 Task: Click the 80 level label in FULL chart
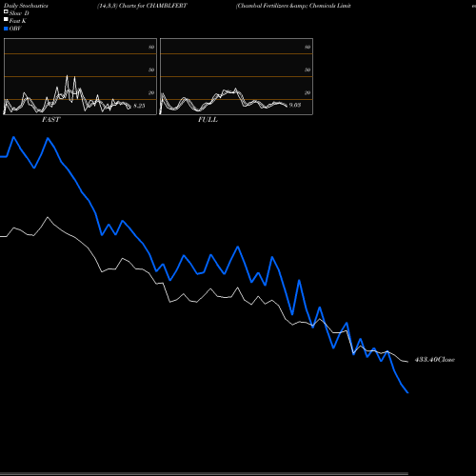307,47
